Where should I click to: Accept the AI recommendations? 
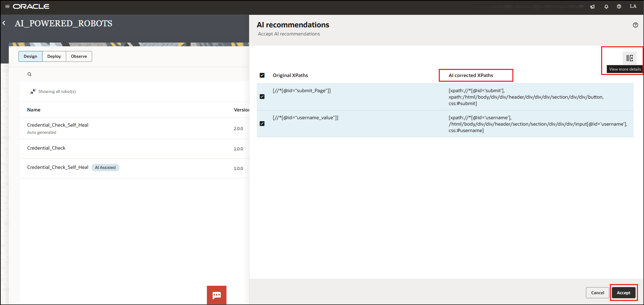pos(623,293)
